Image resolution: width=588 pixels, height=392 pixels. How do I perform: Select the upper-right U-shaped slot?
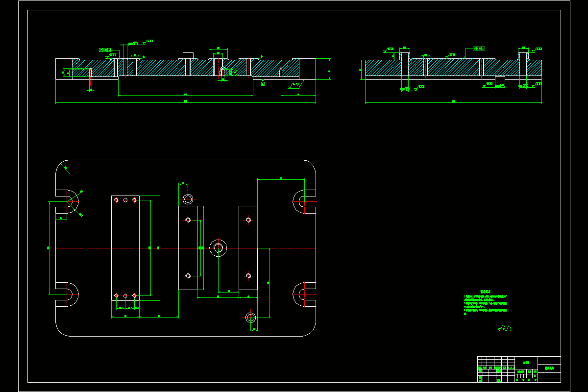[x=304, y=201]
